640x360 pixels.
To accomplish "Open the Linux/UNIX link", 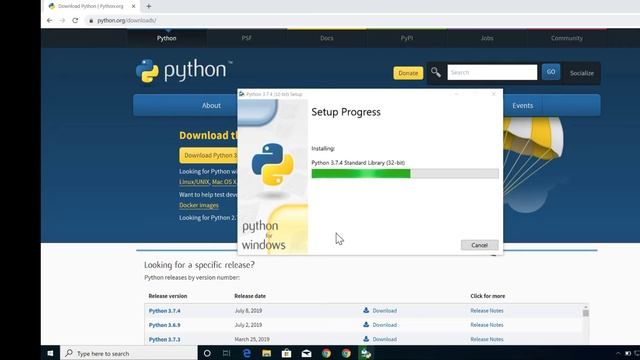I will tap(194, 182).
